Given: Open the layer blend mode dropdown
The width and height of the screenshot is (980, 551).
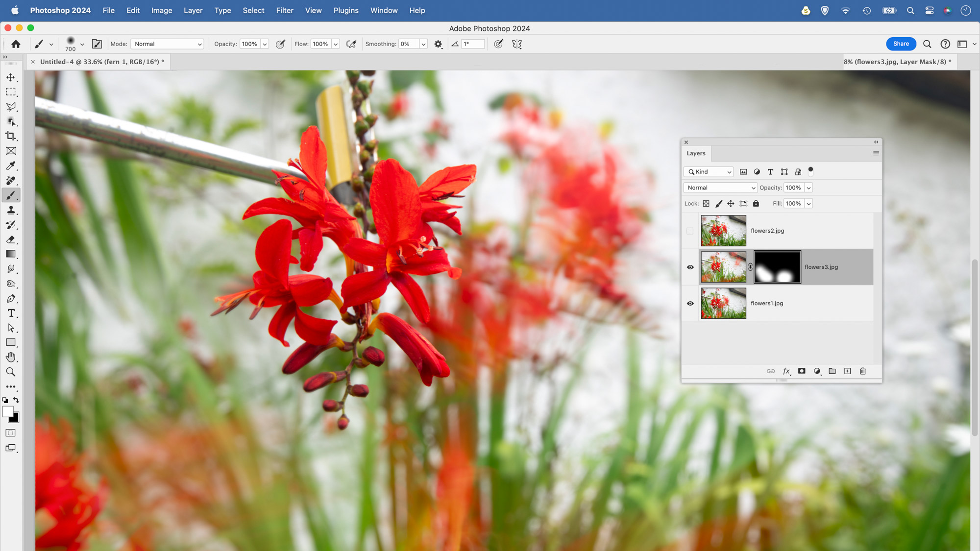Looking at the screenshot, I should 720,188.
